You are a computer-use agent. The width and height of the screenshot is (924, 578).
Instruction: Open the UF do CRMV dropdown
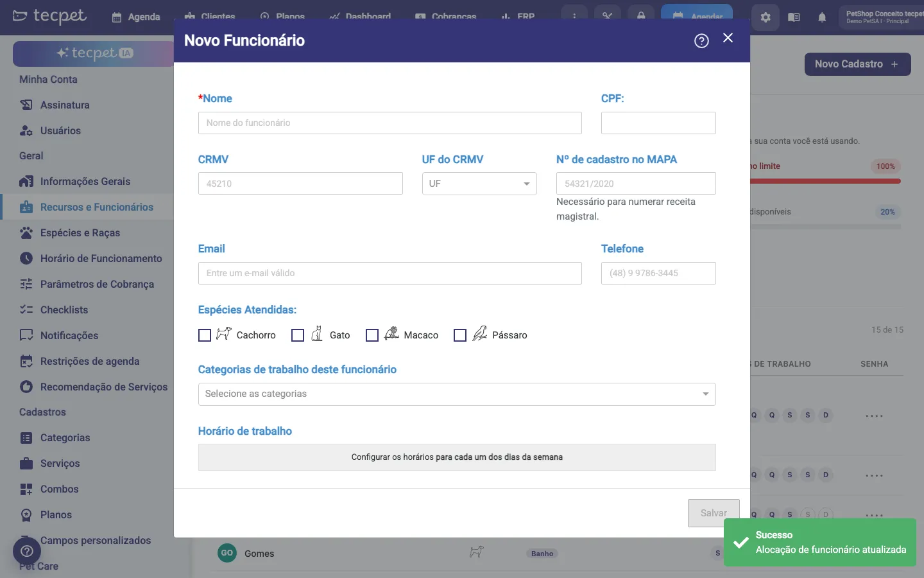click(x=479, y=184)
